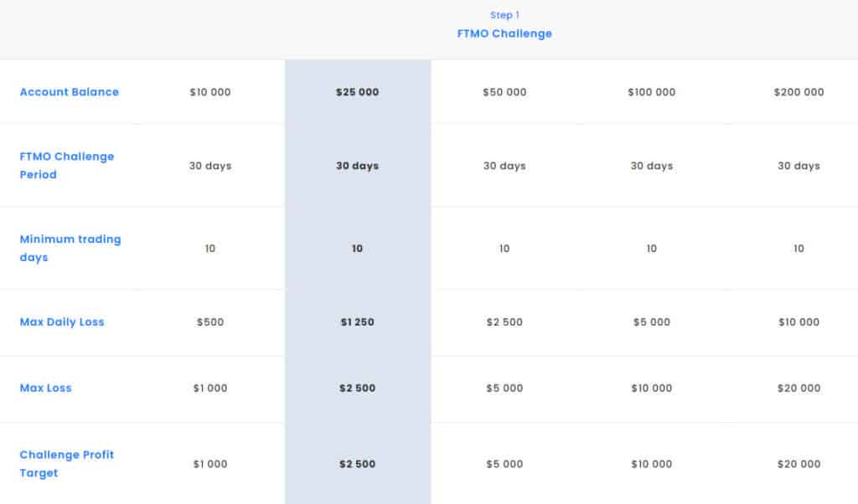Choose the $200 000 account balance
This screenshot has width=858, height=504.
tap(799, 92)
